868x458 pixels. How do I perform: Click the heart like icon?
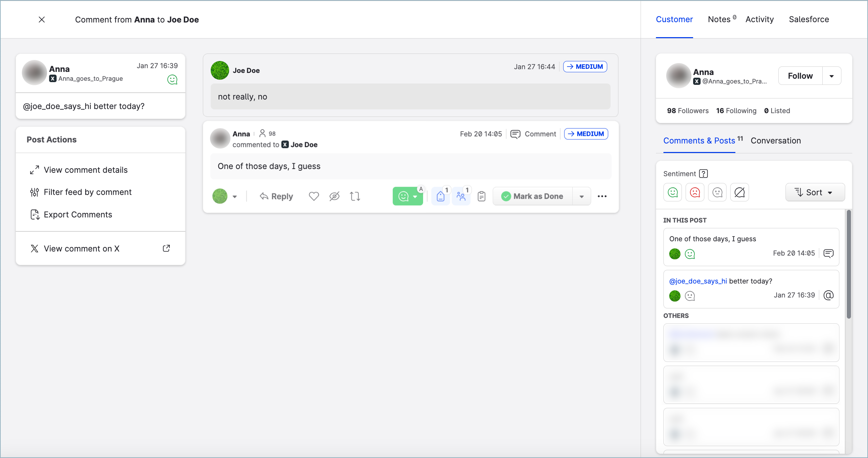pos(314,196)
